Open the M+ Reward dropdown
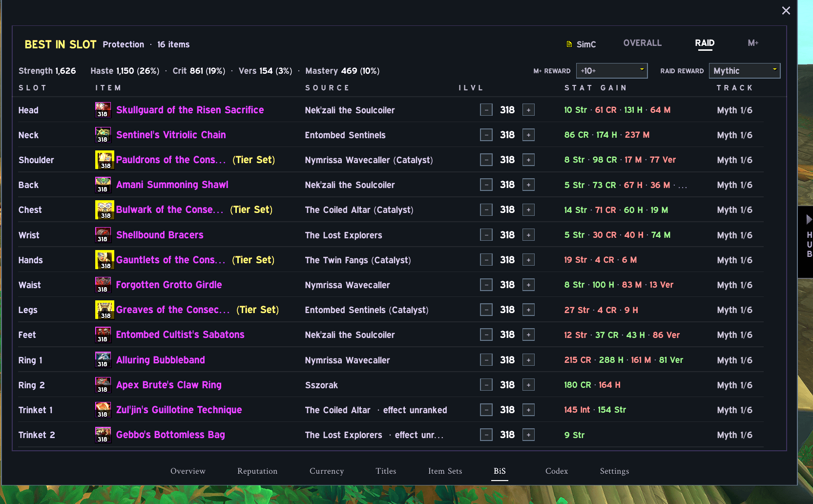This screenshot has height=504, width=813. point(612,71)
